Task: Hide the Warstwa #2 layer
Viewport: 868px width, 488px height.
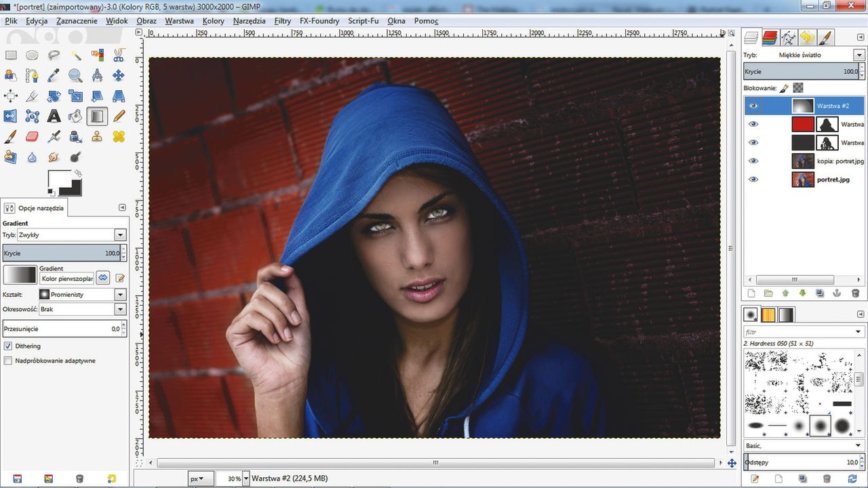Action: pos(753,106)
